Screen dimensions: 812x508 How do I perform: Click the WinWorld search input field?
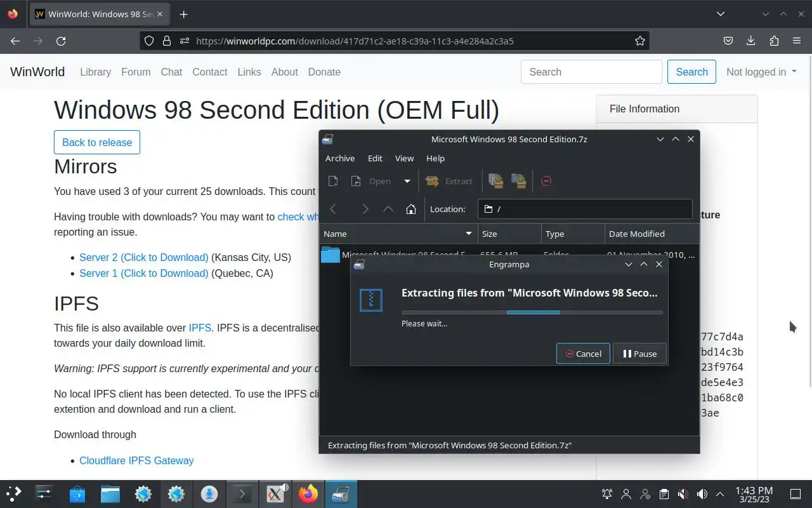click(591, 72)
